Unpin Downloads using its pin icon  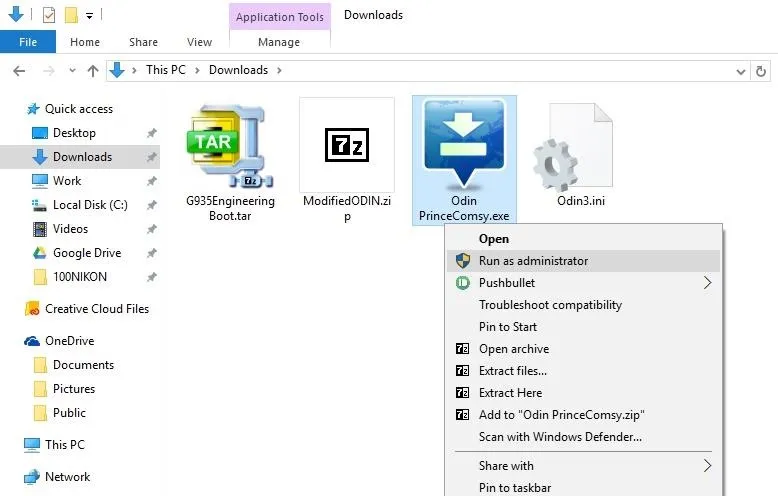click(152, 157)
